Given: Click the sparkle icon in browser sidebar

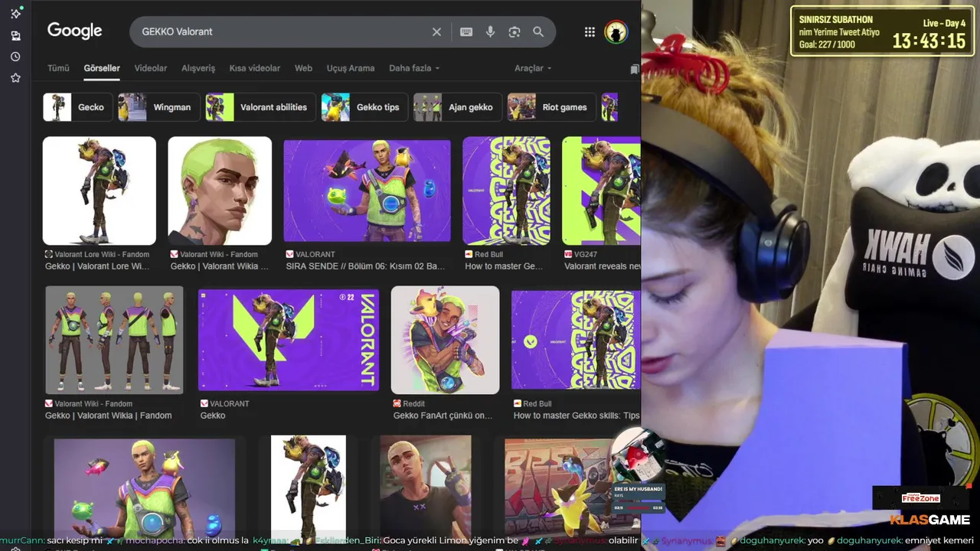Looking at the screenshot, I should (x=15, y=13).
